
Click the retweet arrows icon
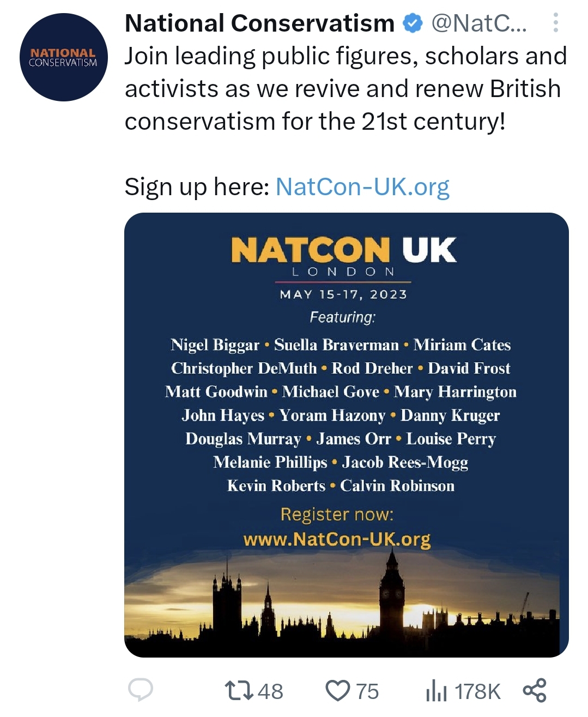(239, 691)
